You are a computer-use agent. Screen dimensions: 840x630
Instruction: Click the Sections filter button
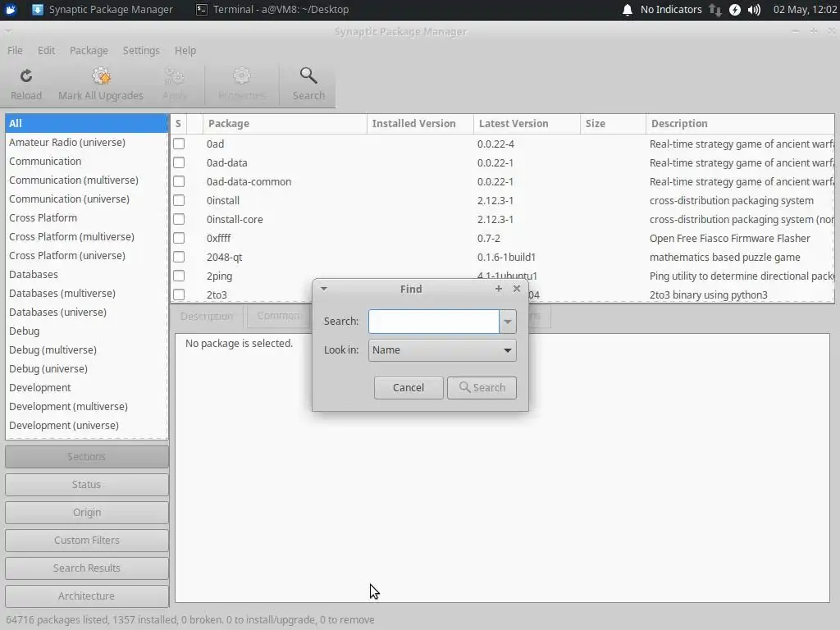click(x=87, y=456)
